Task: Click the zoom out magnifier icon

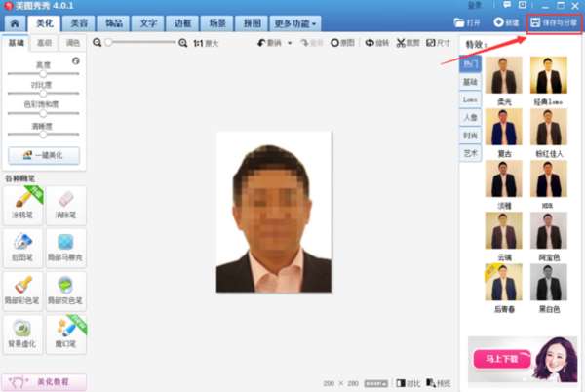Action: tap(97, 43)
